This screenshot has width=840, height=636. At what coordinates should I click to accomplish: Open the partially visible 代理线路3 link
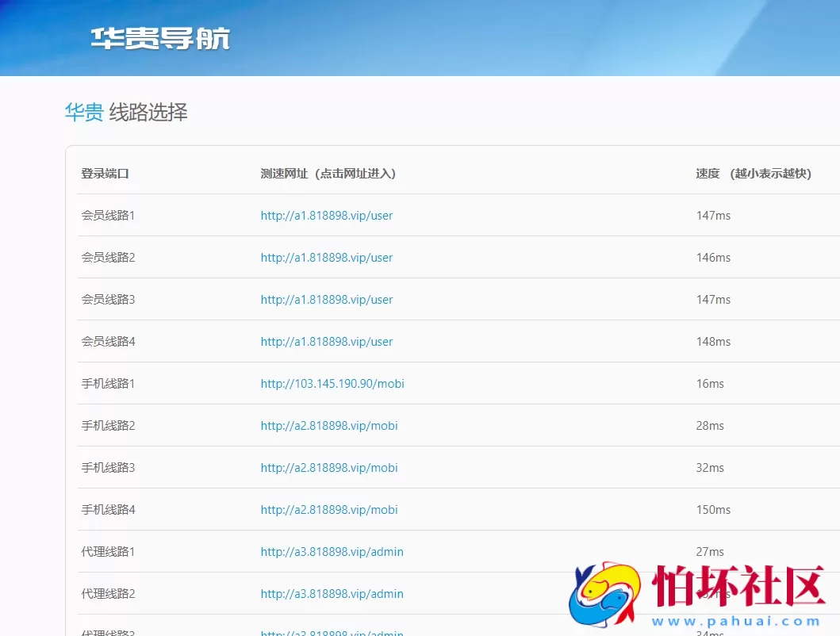(332, 632)
